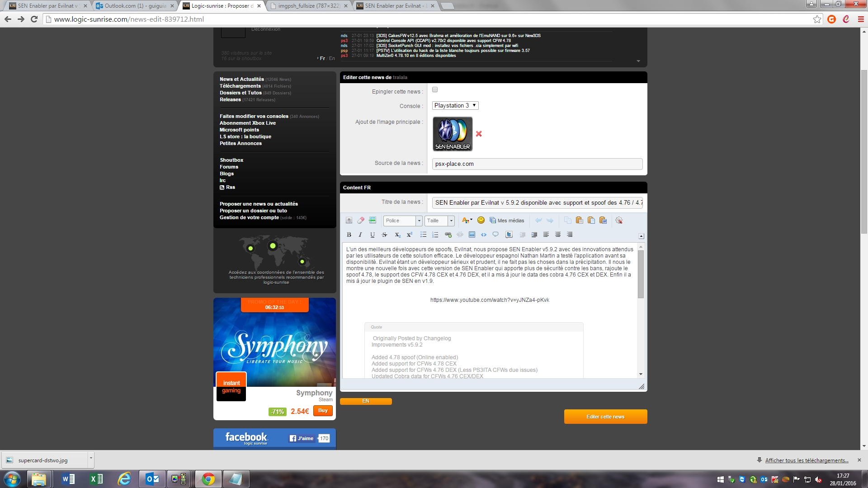Image resolution: width=868 pixels, height=488 pixels.
Task: Click the italic formatting icon
Action: 360,235
